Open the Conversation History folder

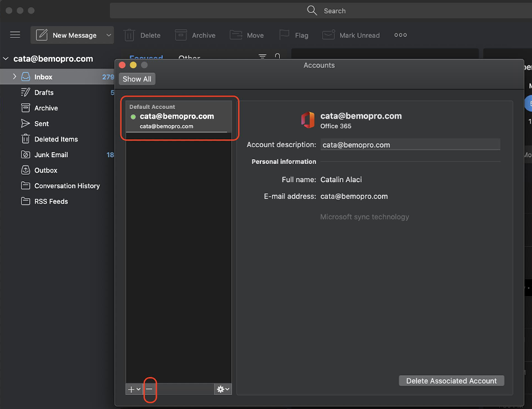tap(57, 186)
